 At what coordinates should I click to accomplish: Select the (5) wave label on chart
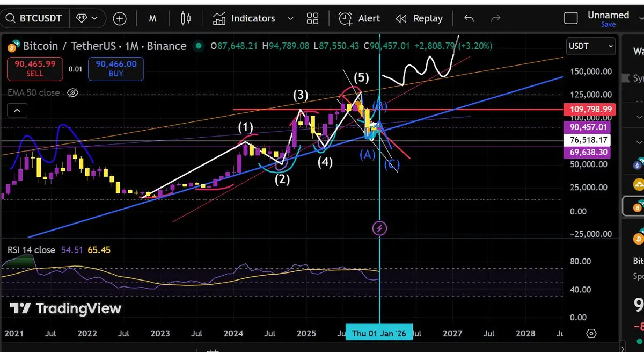click(361, 78)
